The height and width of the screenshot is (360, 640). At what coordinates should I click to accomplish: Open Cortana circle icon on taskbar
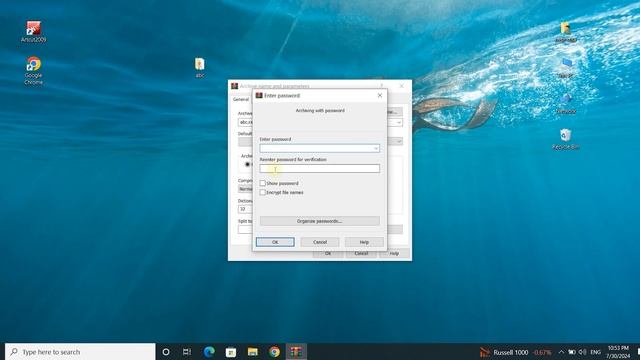166,352
